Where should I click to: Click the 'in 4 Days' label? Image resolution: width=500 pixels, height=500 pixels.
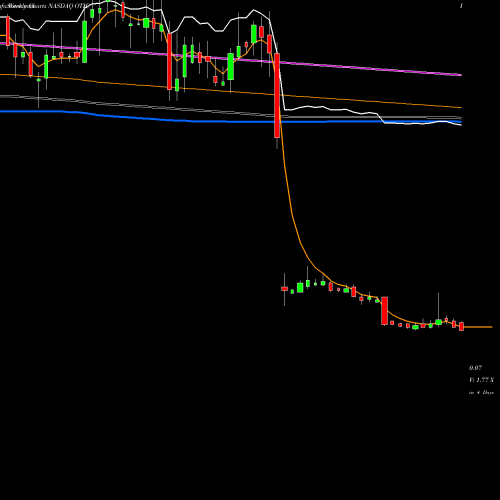click(x=481, y=392)
